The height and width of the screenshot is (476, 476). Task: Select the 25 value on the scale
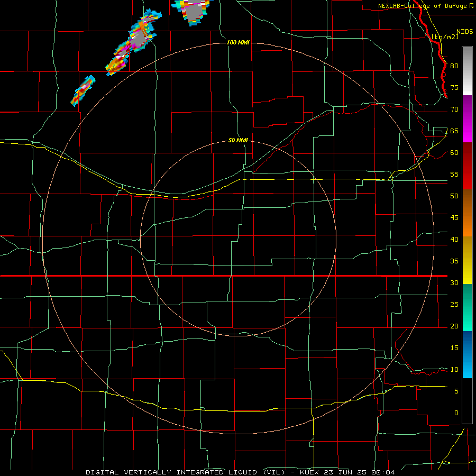(454, 305)
